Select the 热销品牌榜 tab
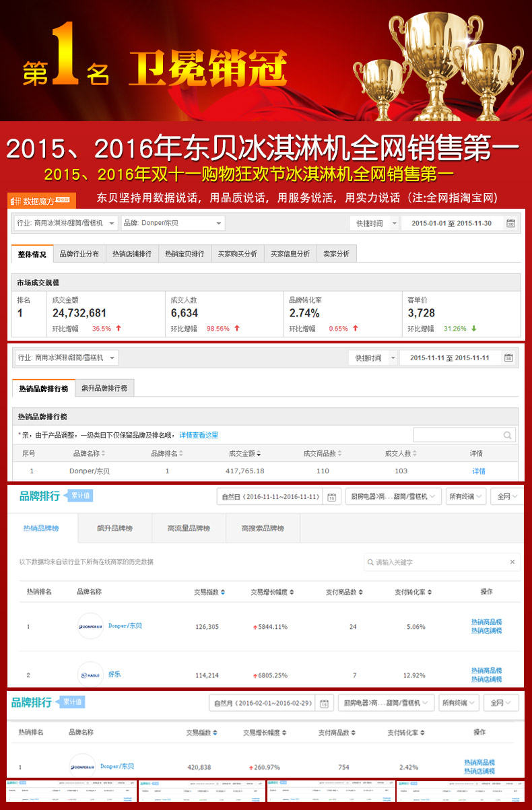Screen dimensions: 532x810 (42, 529)
